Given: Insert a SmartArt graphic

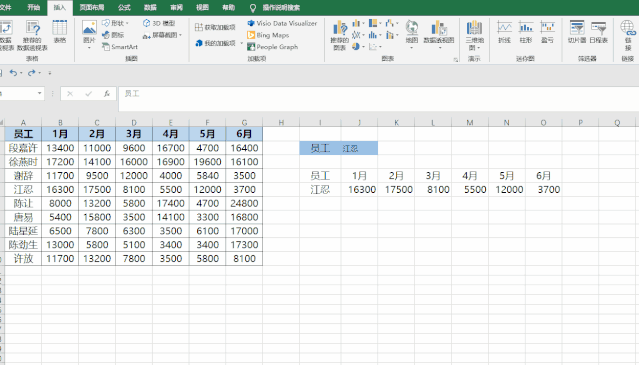Looking at the screenshot, I should pyautogui.click(x=120, y=47).
